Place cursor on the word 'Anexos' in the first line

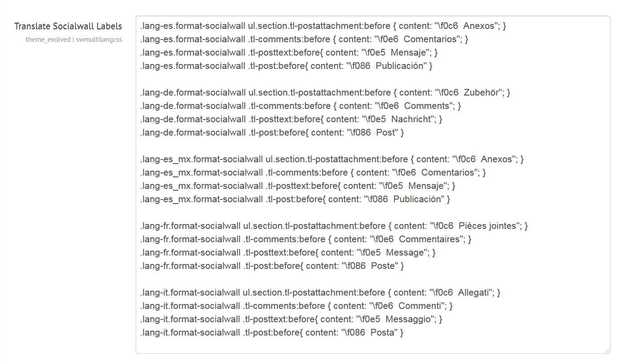(478, 26)
